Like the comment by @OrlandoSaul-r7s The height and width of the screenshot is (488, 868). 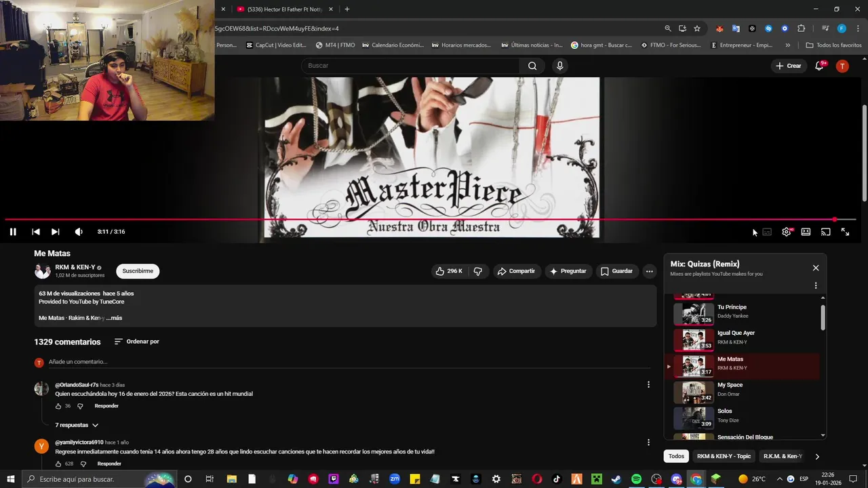(x=58, y=406)
